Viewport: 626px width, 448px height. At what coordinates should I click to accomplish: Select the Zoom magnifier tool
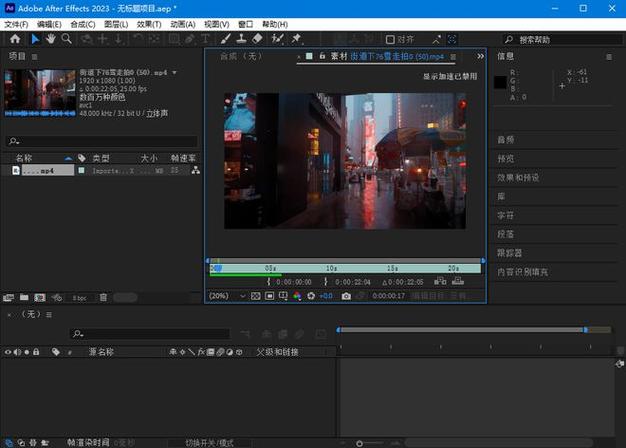[x=67, y=39]
